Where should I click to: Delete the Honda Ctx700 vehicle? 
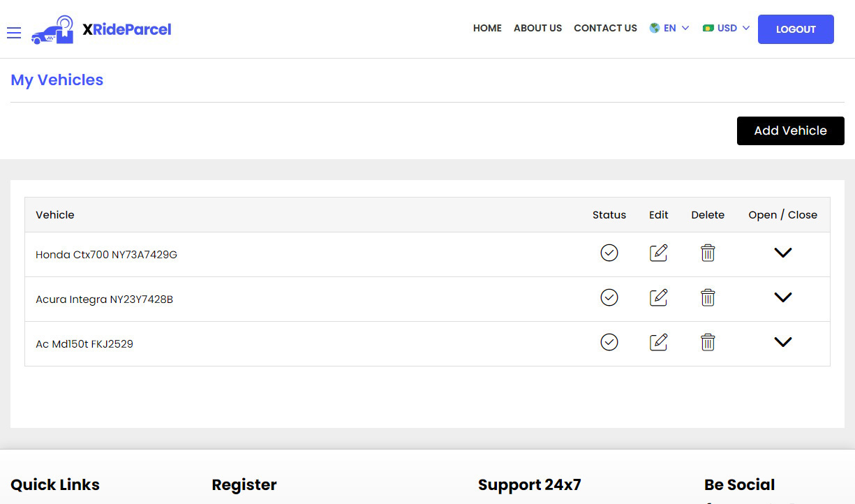click(708, 253)
